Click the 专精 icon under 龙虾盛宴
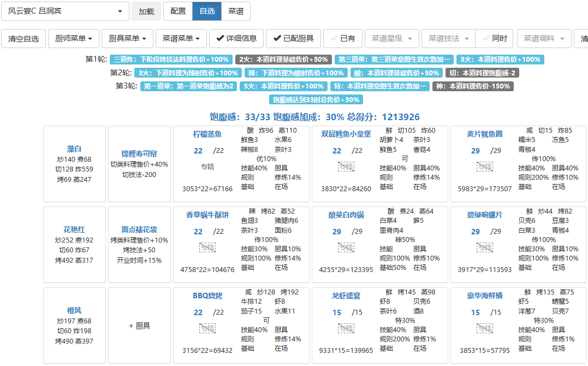 (346, 328)
